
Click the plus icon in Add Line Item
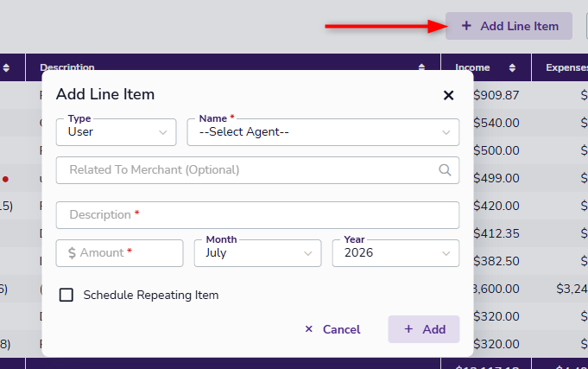point(466,26)
